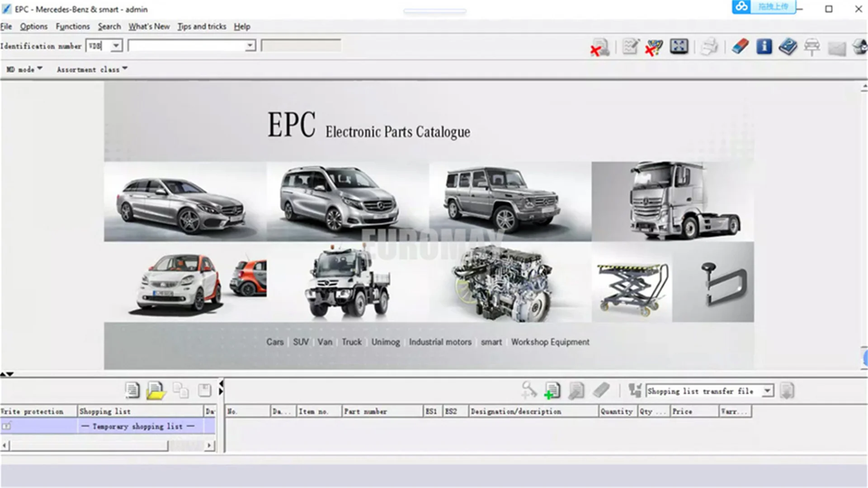Click the envelope mail icon
The height and width of the screenshot is (488, 868).
pyautogui.click(x=837, y=48)
